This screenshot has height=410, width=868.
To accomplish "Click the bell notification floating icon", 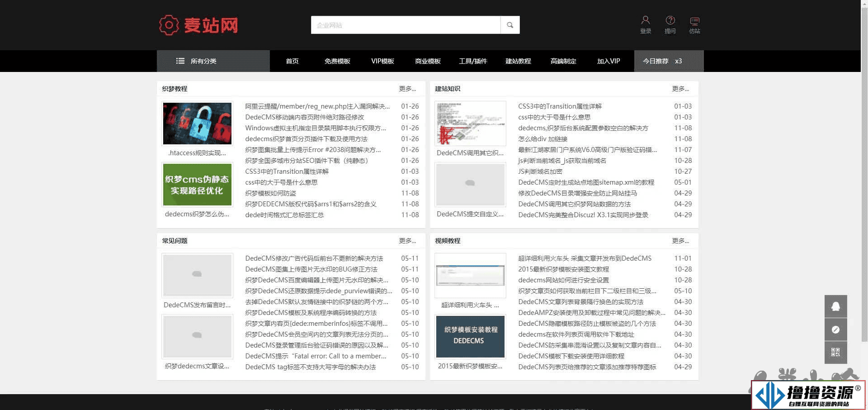I will tap(835, 306).
